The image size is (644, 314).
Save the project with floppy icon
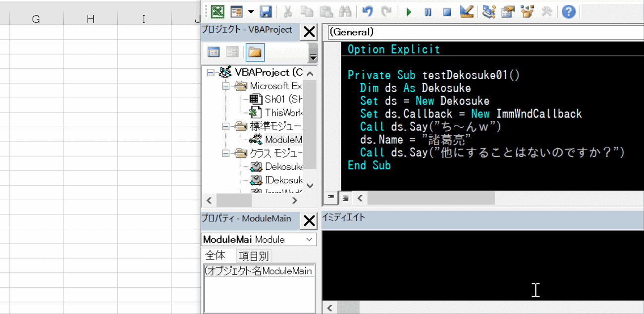pos(266,11)
